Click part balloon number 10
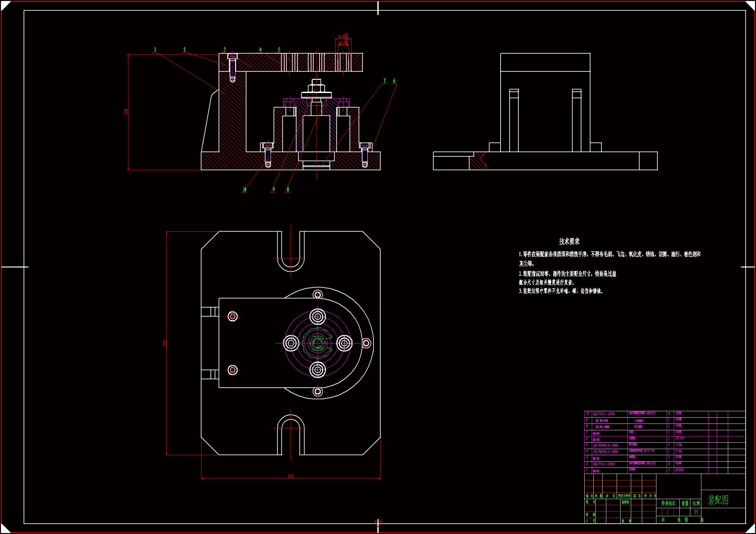 (x=244, y=190)
